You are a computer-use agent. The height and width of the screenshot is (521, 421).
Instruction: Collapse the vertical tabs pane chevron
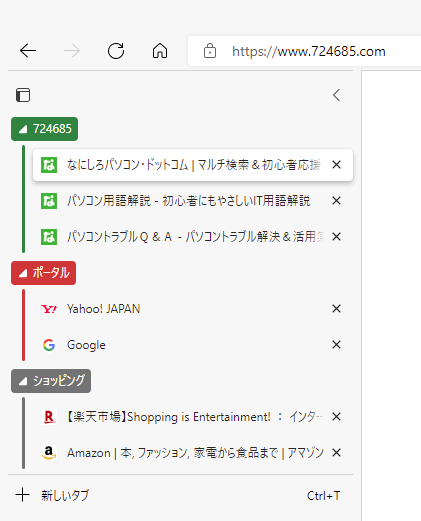pyautogui.click(x=336, y=95)
